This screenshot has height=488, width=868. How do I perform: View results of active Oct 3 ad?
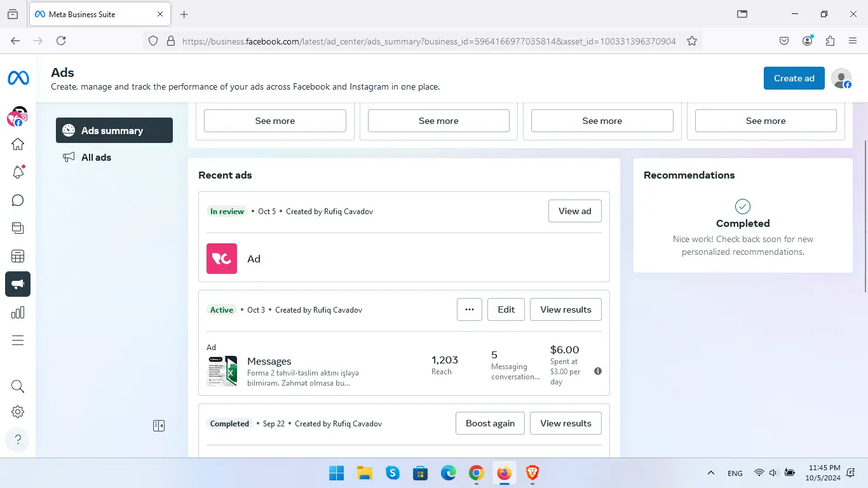[x=566, y=309]
